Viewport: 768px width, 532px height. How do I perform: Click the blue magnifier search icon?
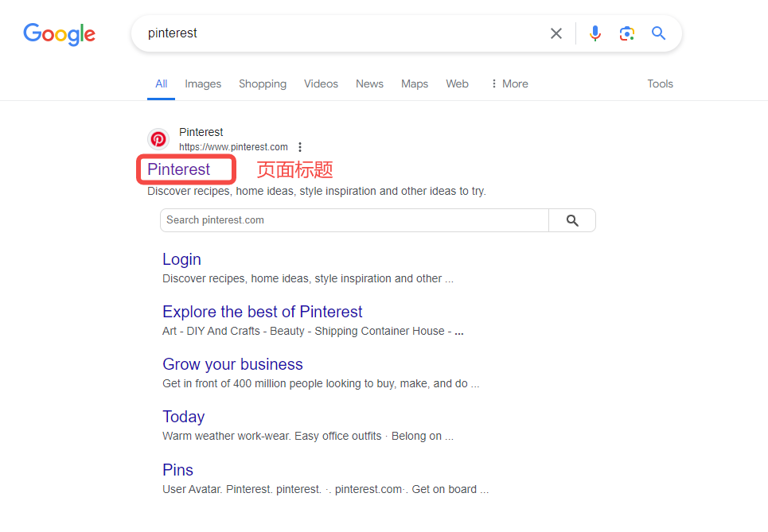tap(658, 33)
